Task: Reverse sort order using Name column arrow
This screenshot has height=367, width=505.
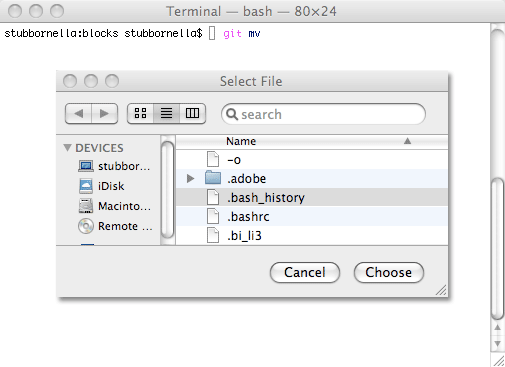Action: pyautogui.click(x=407, y=141)
